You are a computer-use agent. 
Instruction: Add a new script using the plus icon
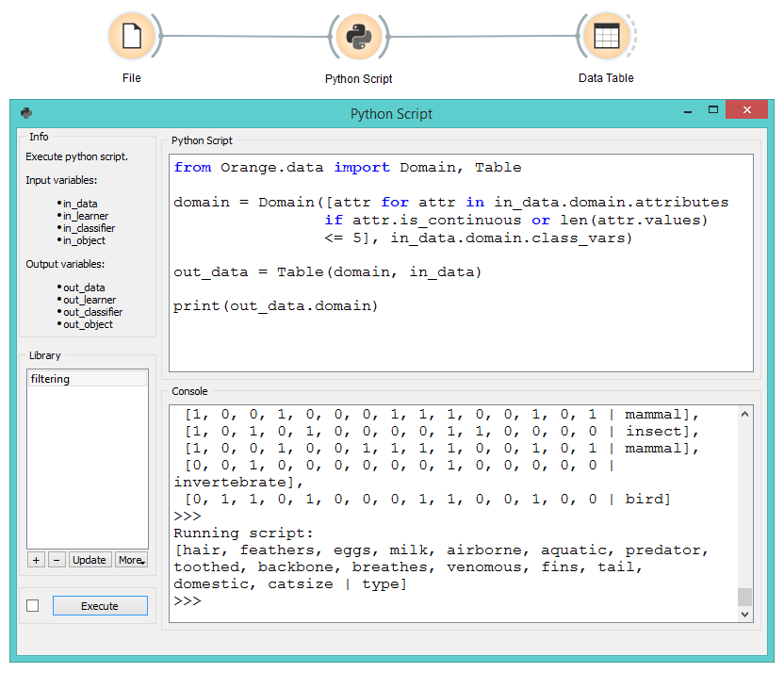(35, 559)
